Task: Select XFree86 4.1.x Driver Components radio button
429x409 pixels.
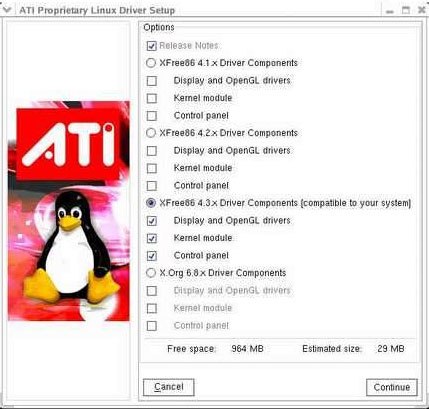Action: tap(151, 63)
